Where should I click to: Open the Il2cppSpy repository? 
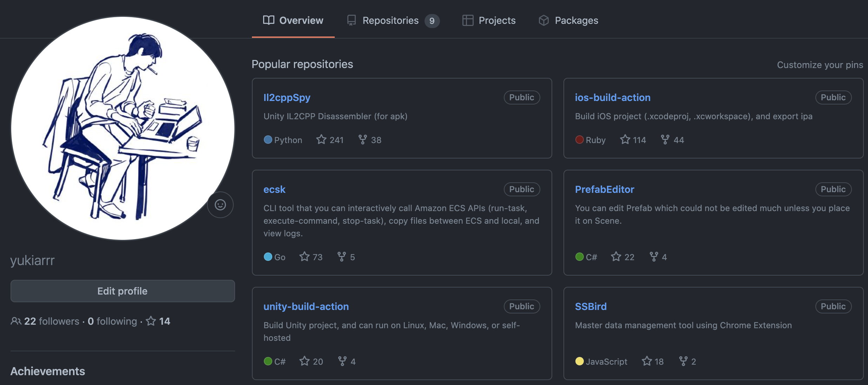(287, 97)
